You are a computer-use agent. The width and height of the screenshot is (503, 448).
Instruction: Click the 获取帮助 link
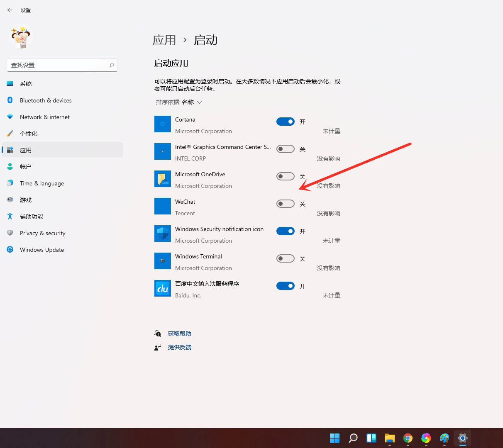pyautogui.click(x=179, y=333)
